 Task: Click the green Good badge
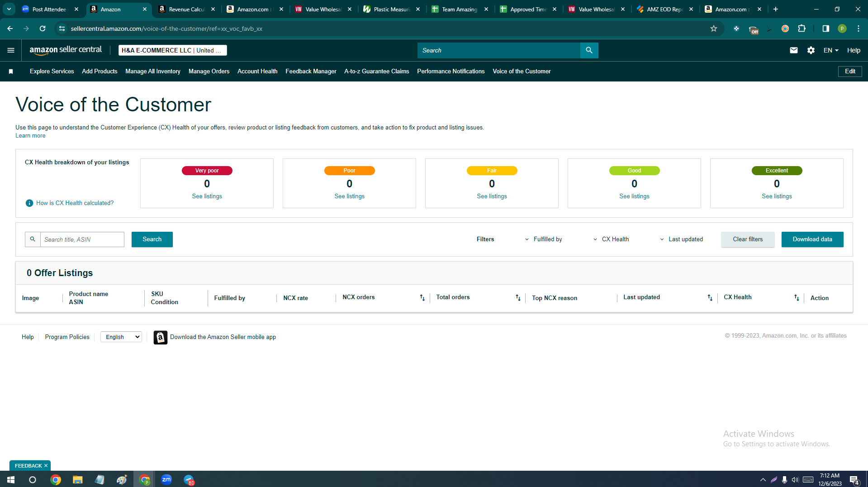pos(634,171)
